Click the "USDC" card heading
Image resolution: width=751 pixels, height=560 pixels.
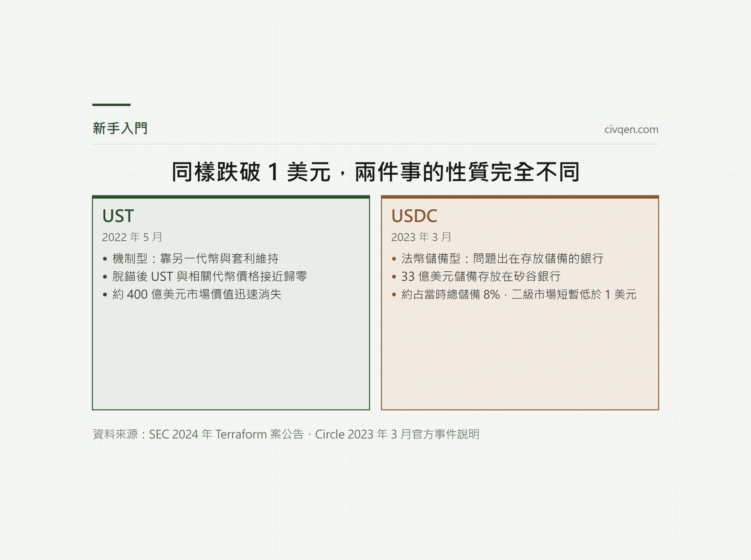(x=414, y=216)
